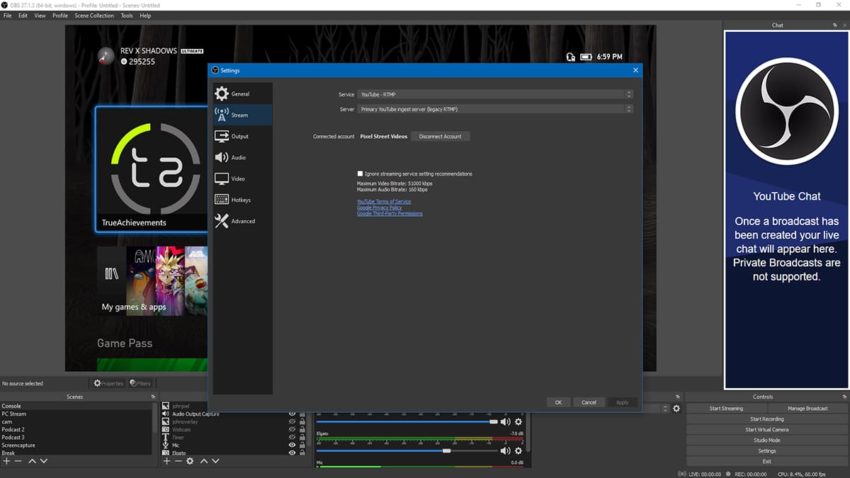The width and height of the screenshot is (850, 478).
Task: Close the Settings dialog
Action: click(635, 70)
